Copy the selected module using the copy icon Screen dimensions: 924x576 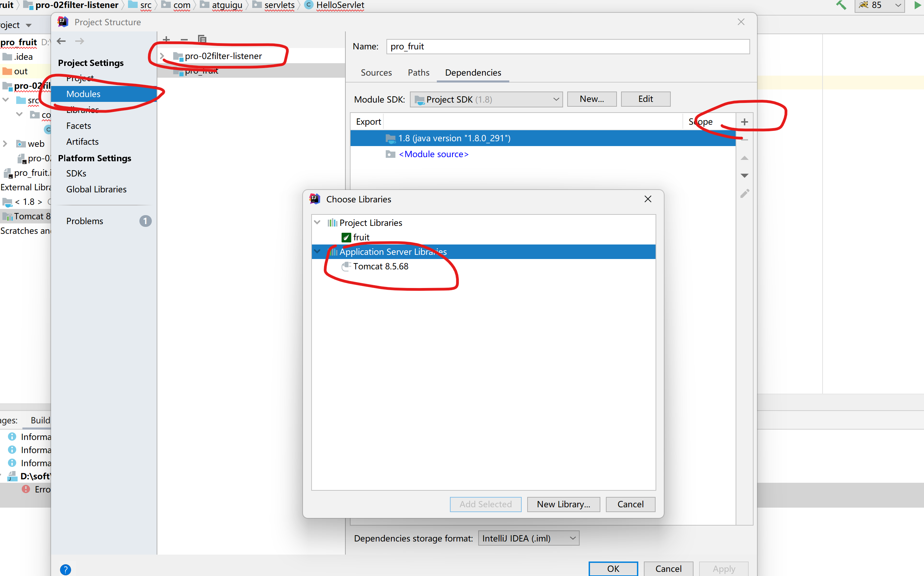202,39
